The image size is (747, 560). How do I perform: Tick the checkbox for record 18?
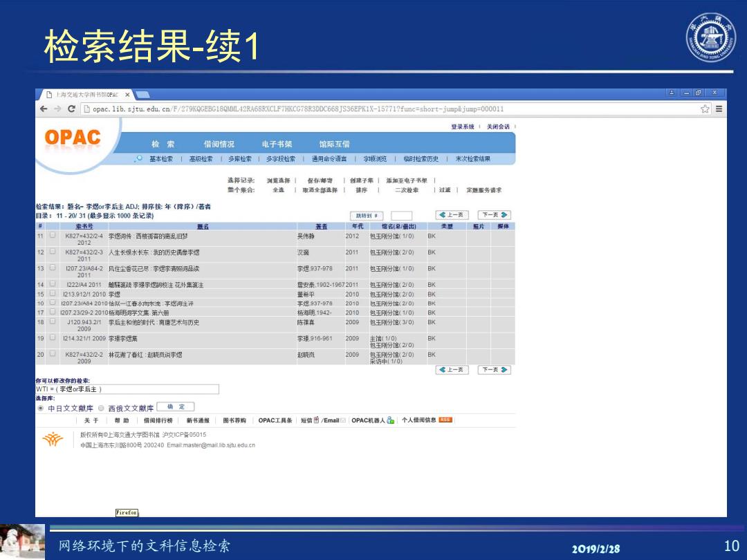tap(53, 321)
